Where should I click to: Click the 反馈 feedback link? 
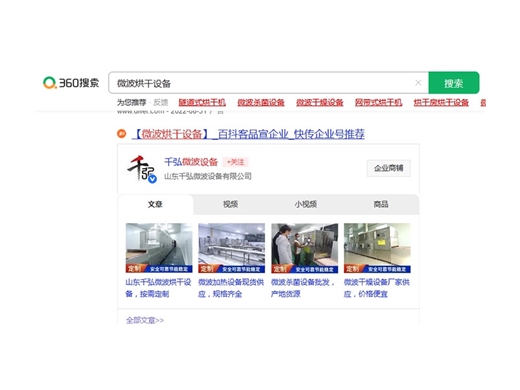[161, 102]
